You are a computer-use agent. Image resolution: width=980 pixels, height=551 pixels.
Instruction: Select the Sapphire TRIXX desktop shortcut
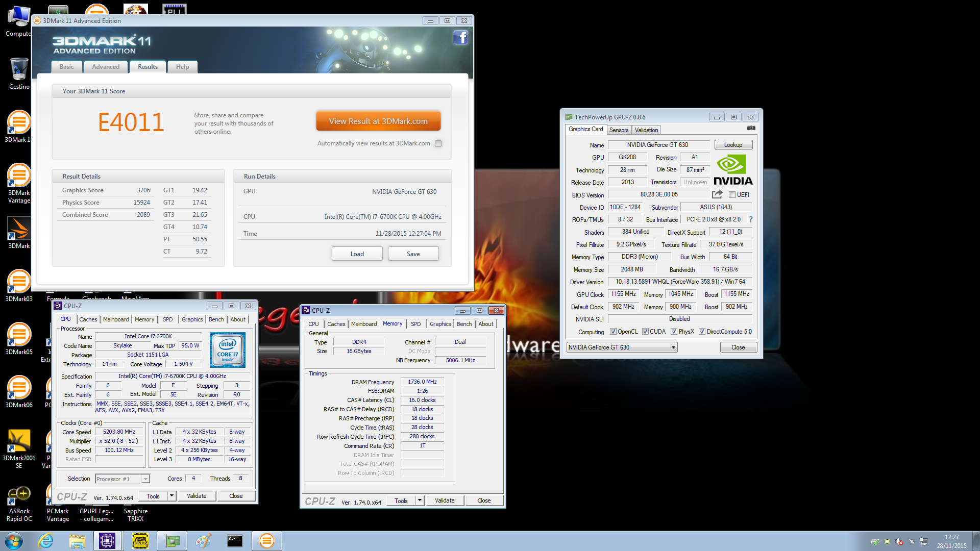135,515
